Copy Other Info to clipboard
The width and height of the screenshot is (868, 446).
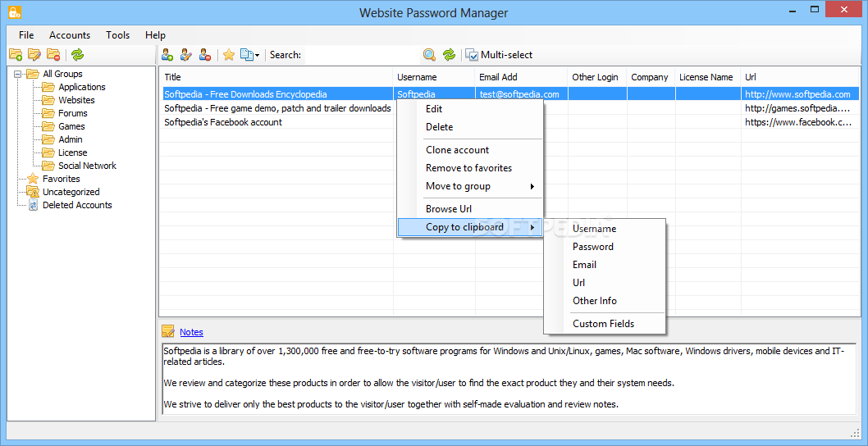(x=605, y=301)
